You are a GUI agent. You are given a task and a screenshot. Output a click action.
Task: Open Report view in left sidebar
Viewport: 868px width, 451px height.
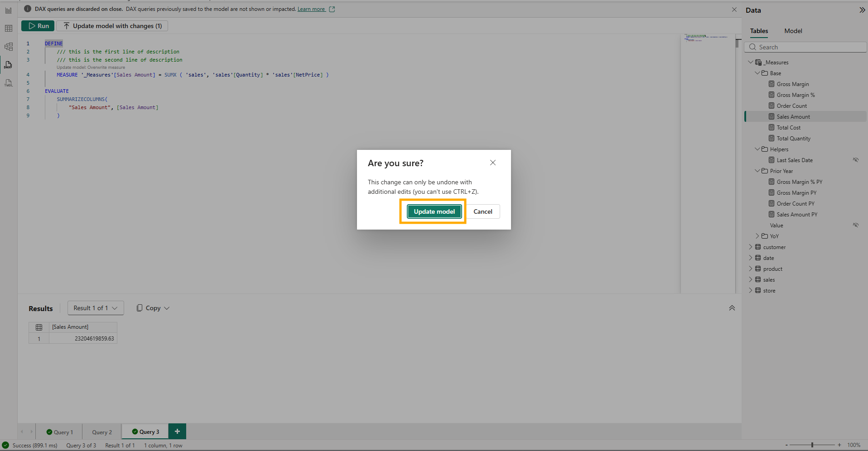[x=9, y=10]
